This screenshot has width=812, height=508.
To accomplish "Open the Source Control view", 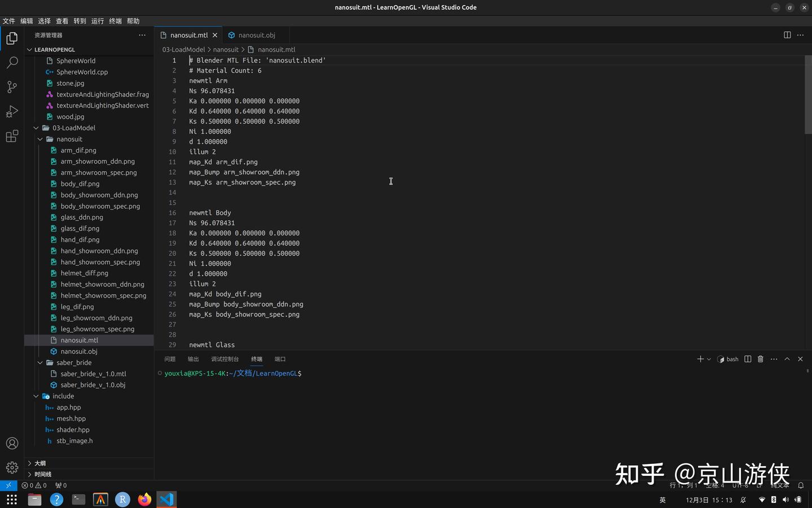I will point(12,87).
